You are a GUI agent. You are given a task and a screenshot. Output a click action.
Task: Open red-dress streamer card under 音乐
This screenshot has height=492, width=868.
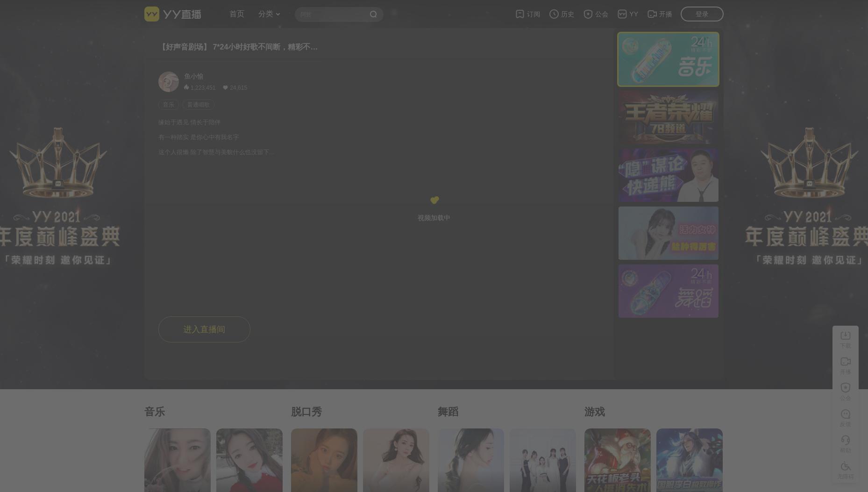249,460
